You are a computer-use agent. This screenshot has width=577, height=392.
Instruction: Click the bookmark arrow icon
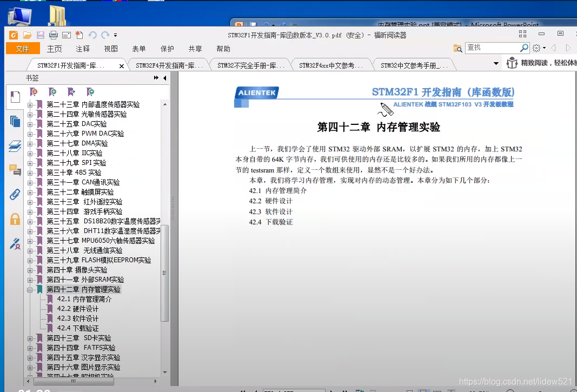click(x=71, y=92)
